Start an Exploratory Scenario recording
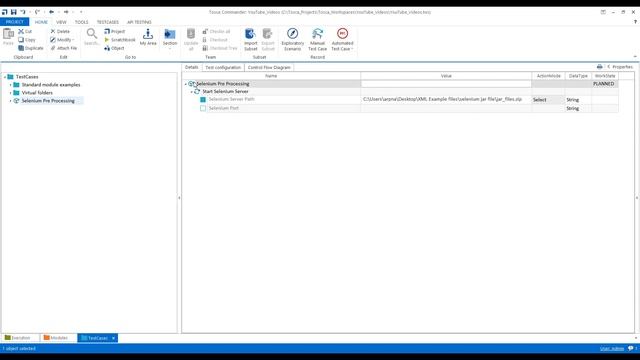The width and height of the screenshot is (640, 360). tap(293, 33)
